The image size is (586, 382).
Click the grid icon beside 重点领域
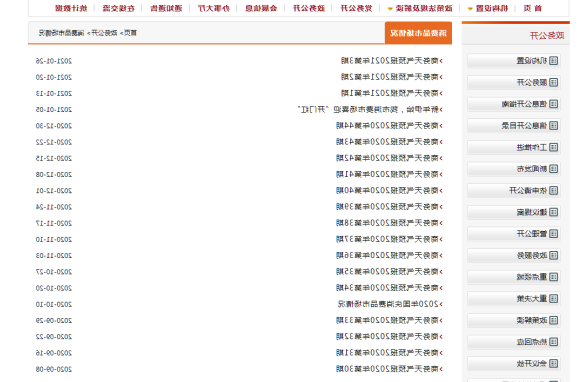pos(553,277)
